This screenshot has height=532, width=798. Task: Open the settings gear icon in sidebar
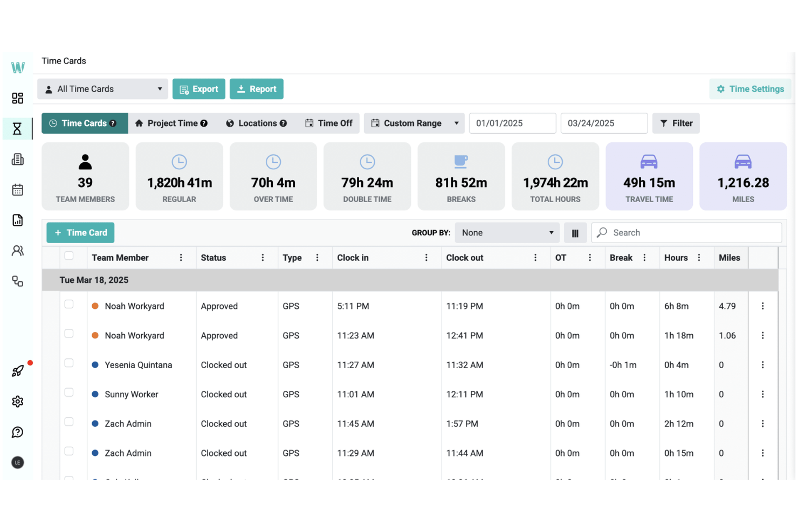pos(18,402)
